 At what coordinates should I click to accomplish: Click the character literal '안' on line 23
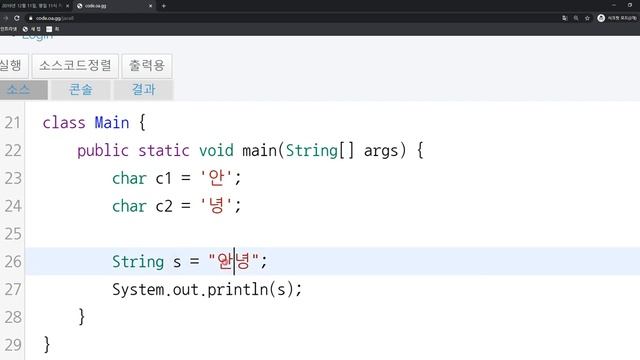(216, 178)
